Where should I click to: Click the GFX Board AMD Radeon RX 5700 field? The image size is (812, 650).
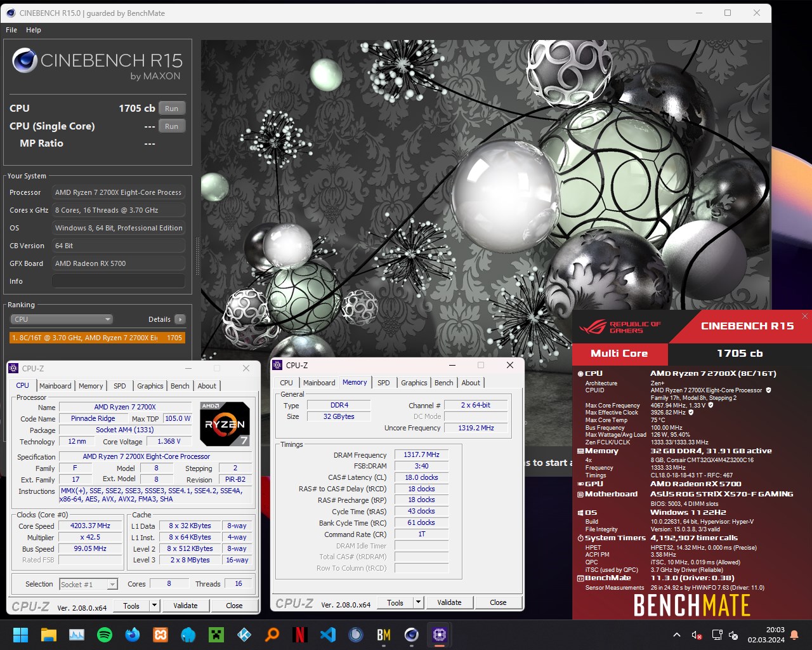pyautogui.click(x=119, y=263)
